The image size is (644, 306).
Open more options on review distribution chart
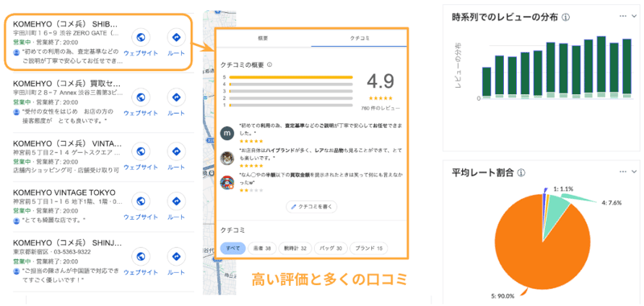623,15
